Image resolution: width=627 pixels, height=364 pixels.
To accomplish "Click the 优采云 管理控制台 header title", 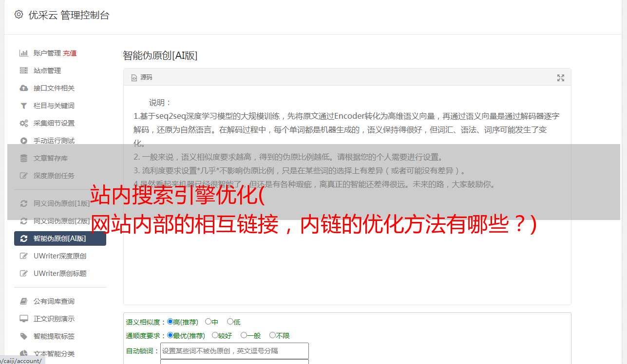I will point(69,15).
